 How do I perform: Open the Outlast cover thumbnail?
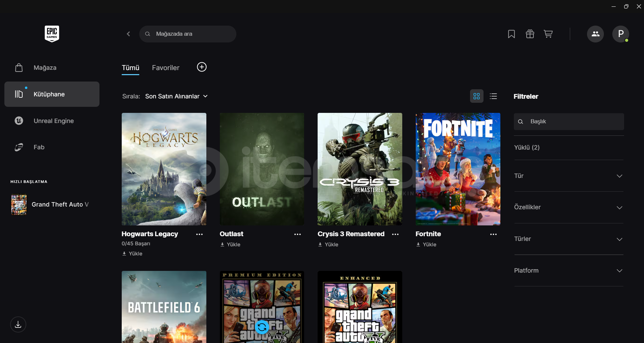pyautogui.click(x=262, y=169)
